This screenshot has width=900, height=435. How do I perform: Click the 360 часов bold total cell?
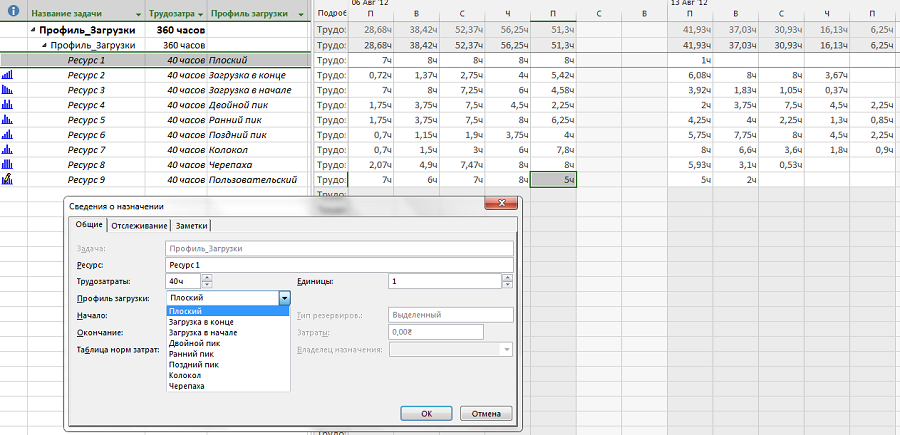(x=176, y=30)
